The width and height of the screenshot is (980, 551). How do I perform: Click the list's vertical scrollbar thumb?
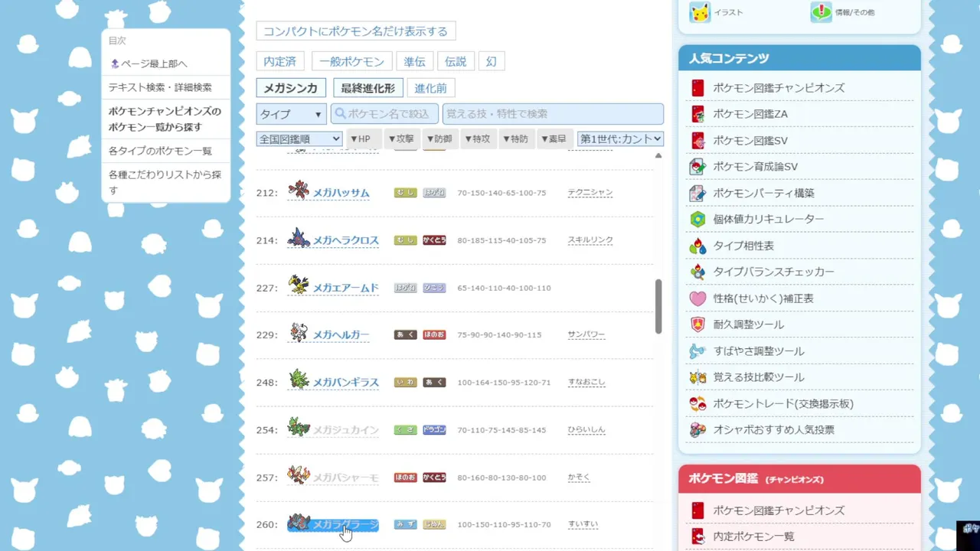(x=658, y=306)
